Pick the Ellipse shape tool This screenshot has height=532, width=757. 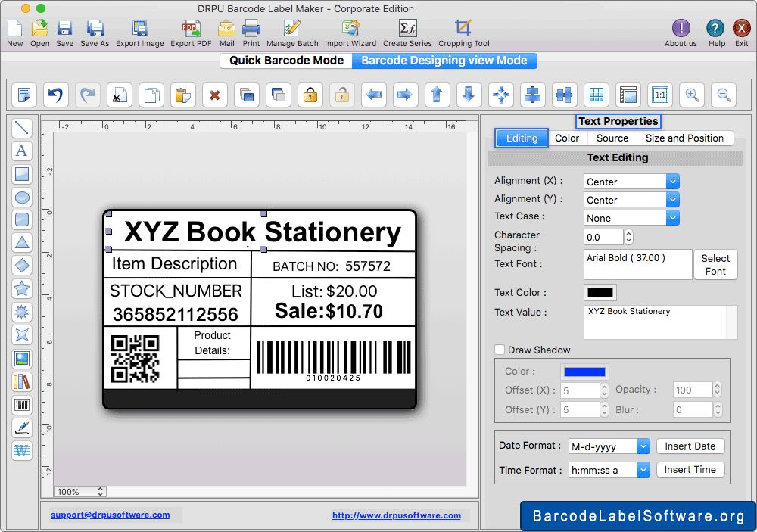(22, 197)
